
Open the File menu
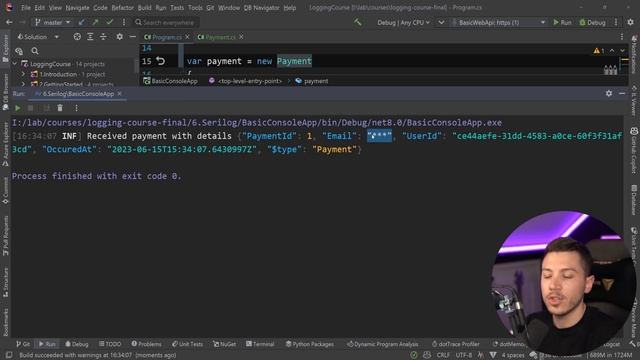point(26,8)
